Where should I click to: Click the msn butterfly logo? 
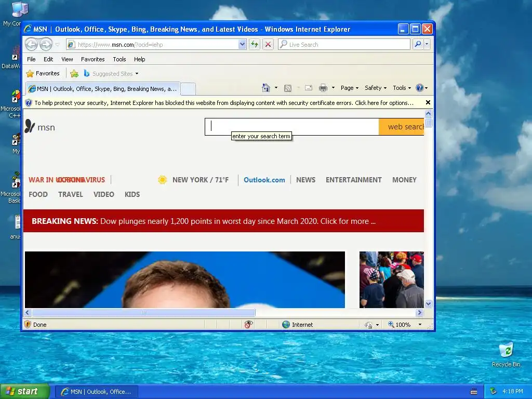pyautogui.click(x=30, y=126)
